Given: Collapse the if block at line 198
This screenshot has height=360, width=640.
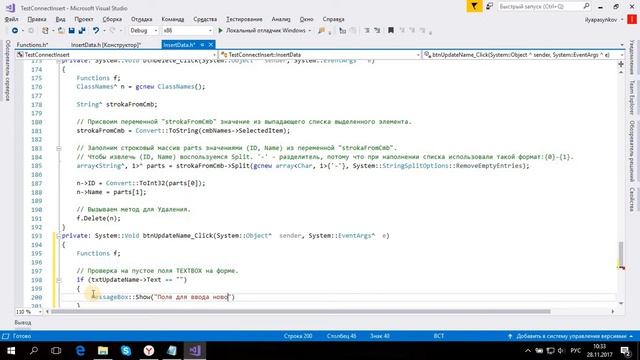Looking at the screenshot, I should [x=59, y=280].
